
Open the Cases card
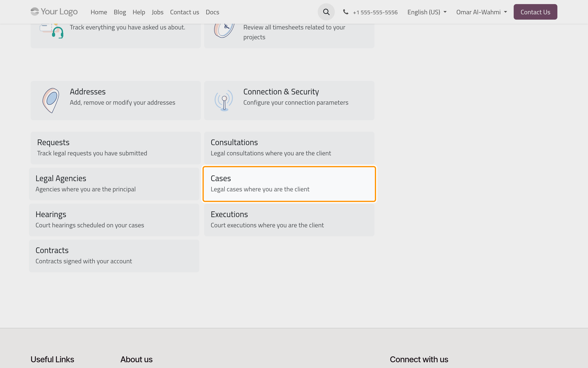289,184
